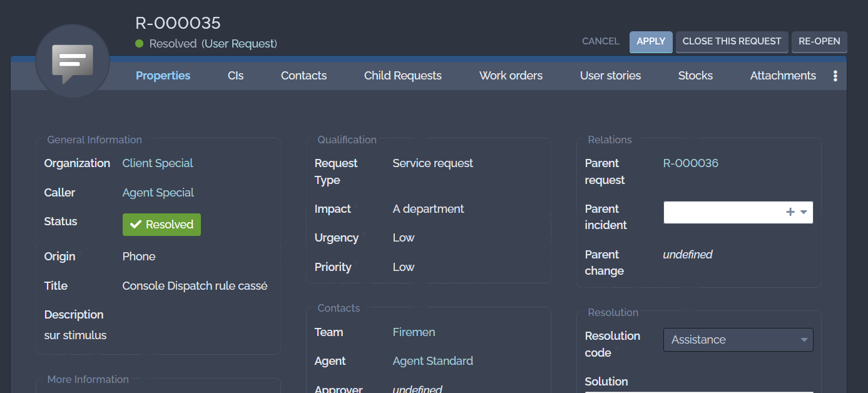Open parent request R-000036 link
This screenshot has width=868, height=393.
[x=690, y=163]
